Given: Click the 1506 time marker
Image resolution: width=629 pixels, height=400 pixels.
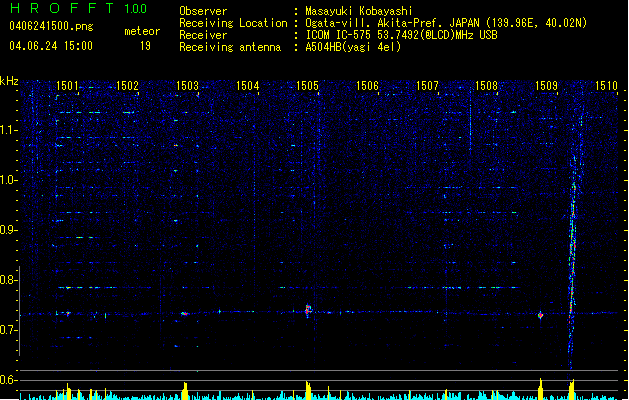Looking at the screenshot, I should point(367,85).
